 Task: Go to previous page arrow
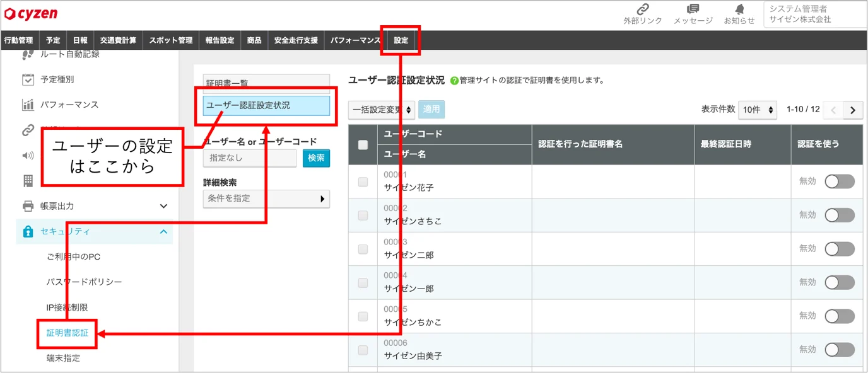[x=834, y=110]
